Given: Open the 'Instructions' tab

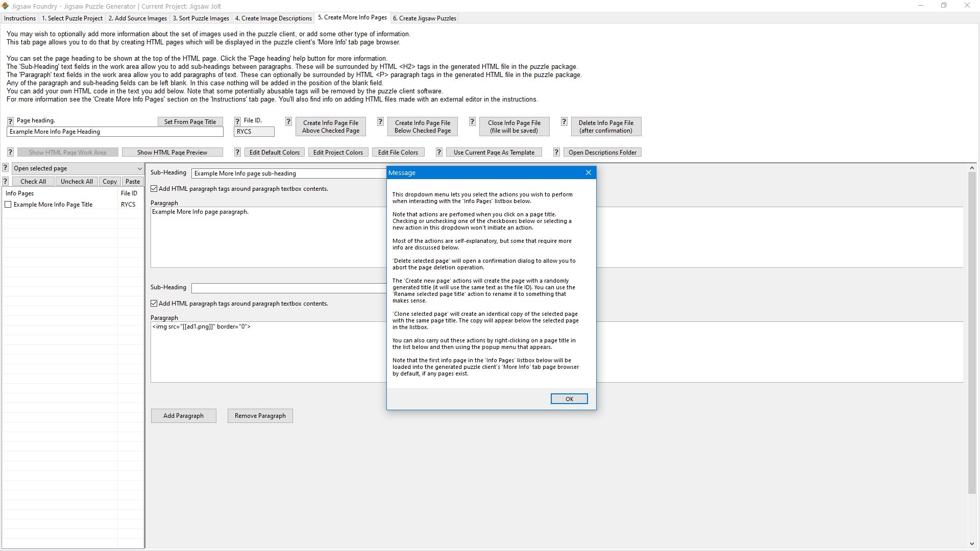Looking at the screenshot, I should pos(19,18).
